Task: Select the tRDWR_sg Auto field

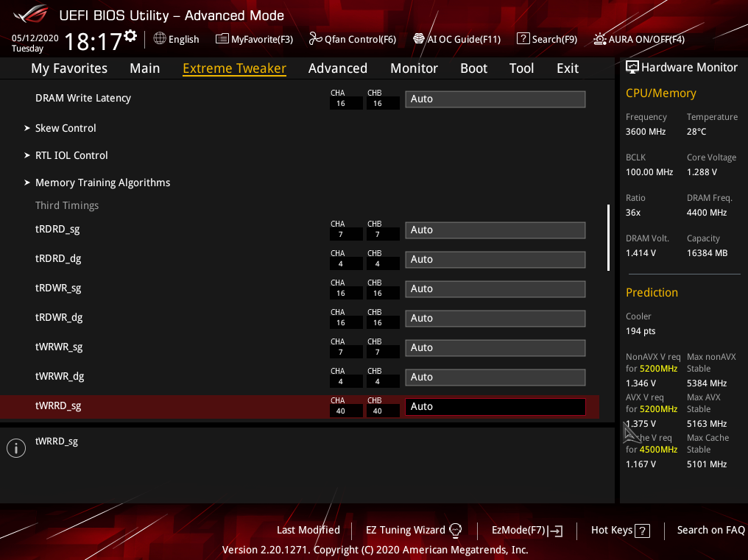Action: (x=495, y=289)
